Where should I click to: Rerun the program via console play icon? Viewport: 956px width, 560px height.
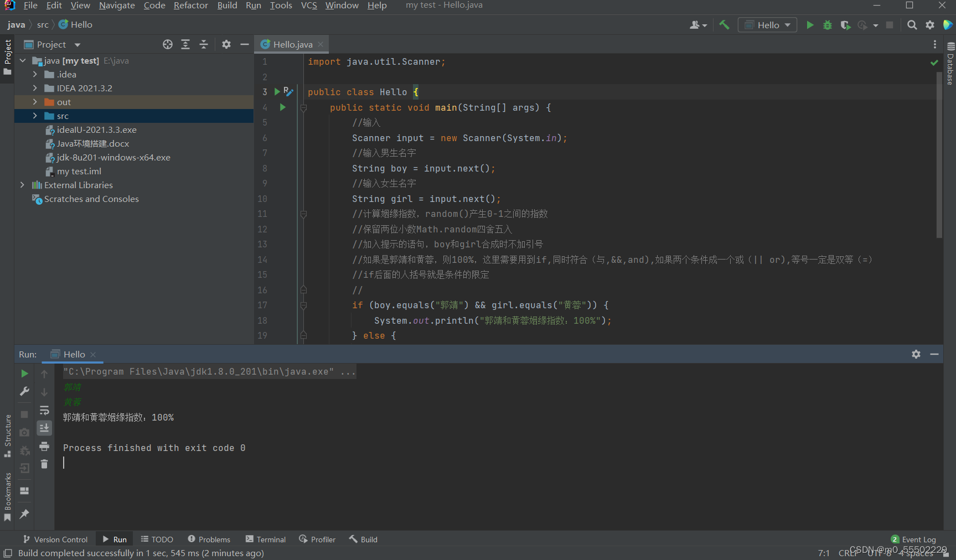coord(24,374)
